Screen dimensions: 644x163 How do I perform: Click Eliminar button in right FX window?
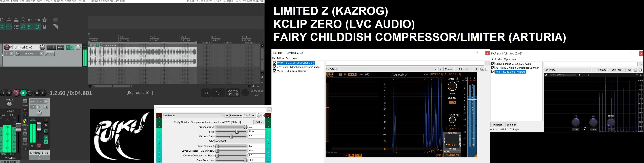pos(511,125)
